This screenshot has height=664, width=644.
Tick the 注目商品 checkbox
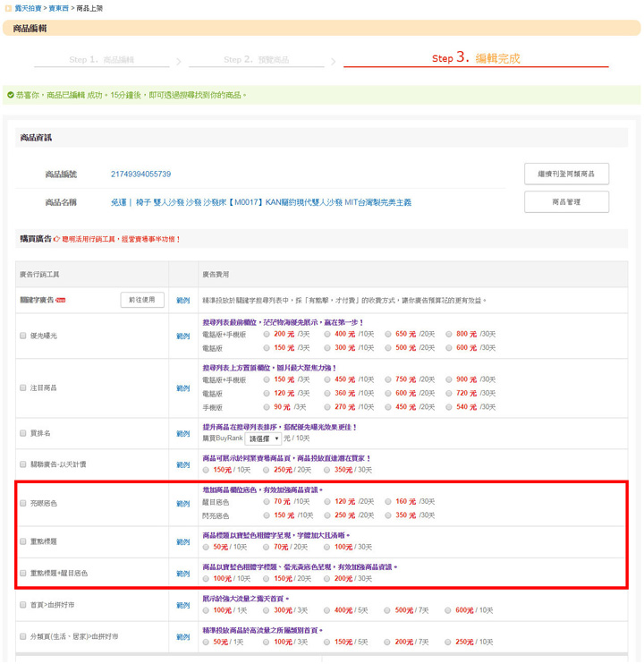pyautogui.click(x=23, y=388)
